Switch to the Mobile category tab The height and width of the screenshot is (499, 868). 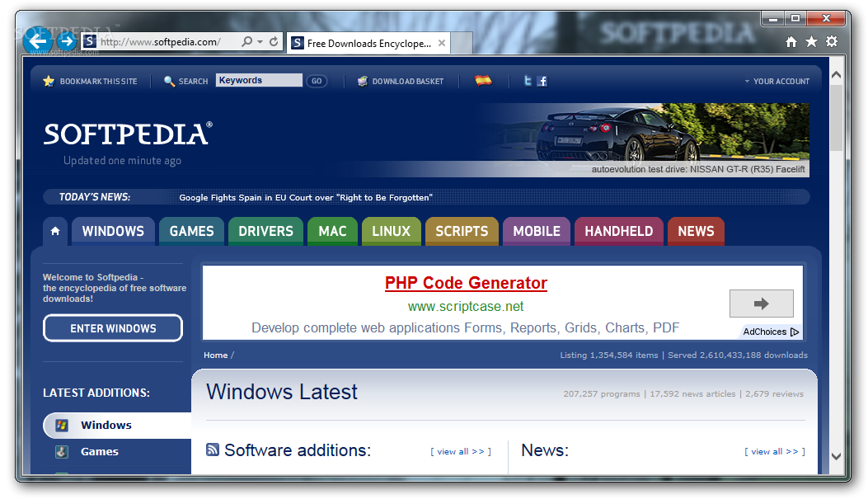(537, 231)
